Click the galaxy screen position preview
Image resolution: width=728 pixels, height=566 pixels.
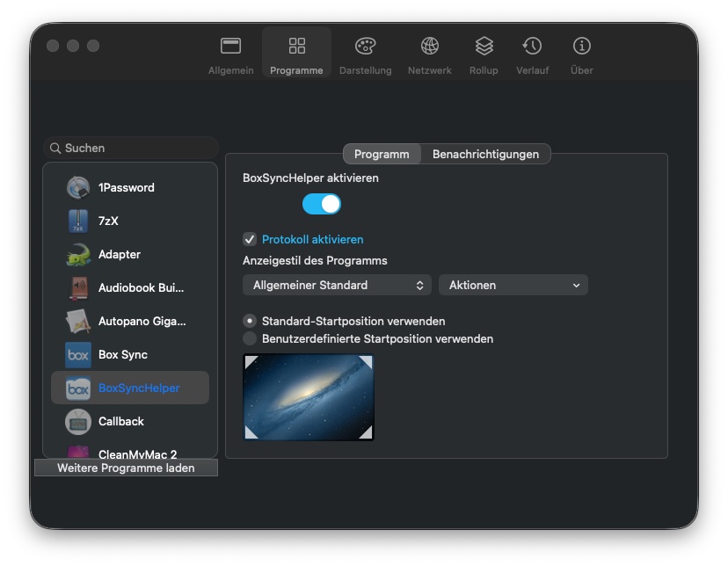coord(309,397)
